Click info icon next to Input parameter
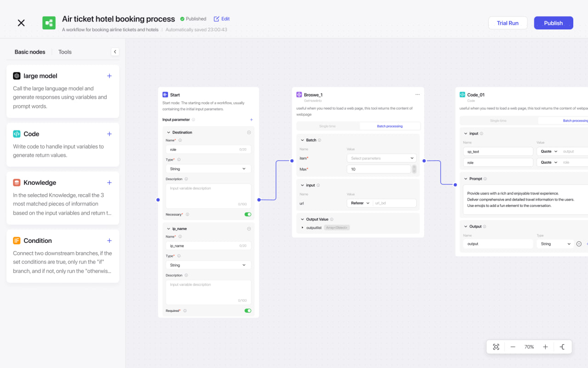 [x=193, y=120]
